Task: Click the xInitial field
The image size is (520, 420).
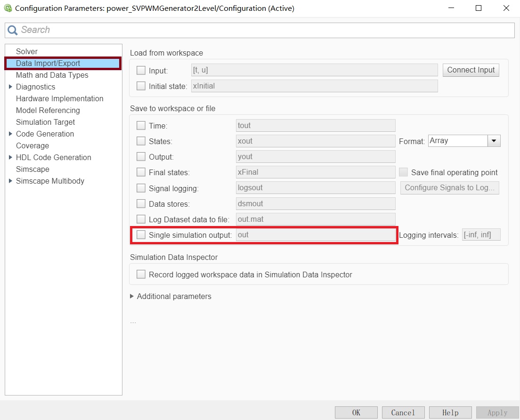Action: pyautogui.click(x=314, y=86)
